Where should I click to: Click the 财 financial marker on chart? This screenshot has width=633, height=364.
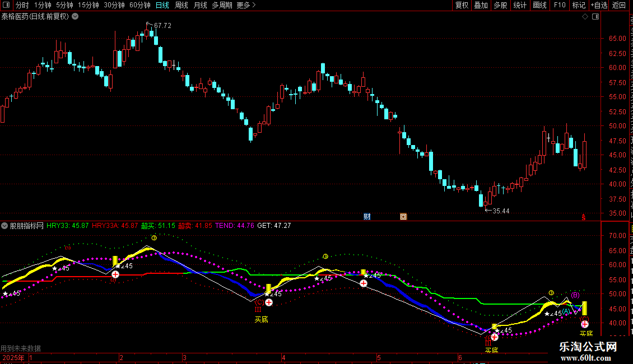tap(367, 217)
